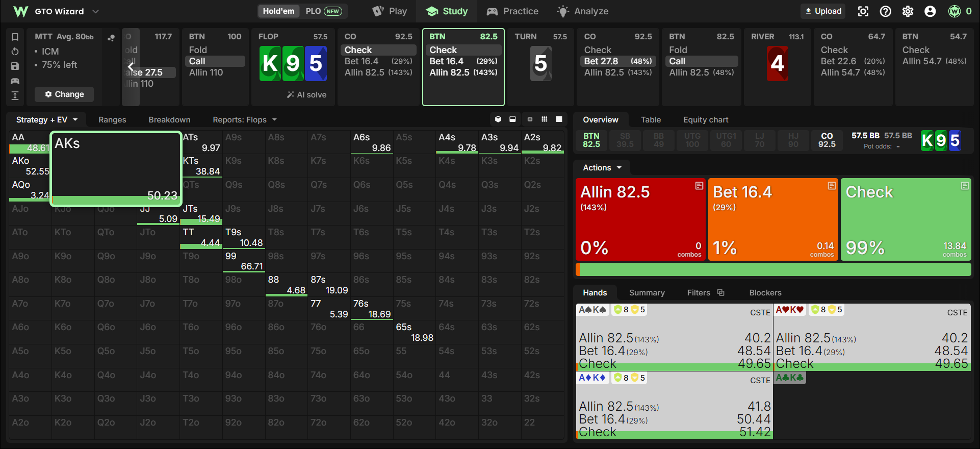Screen dimensions: 980x449
Task: Expand the Actions dropdown
Action: click(602, 167)
